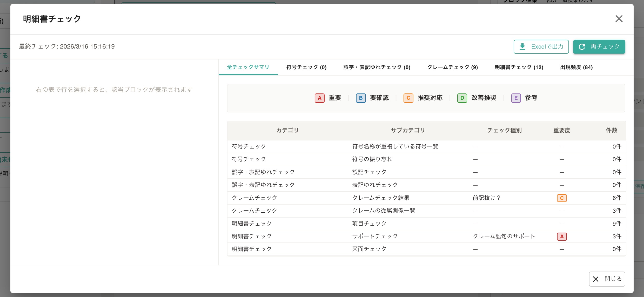Viewport: 644px width, 297px height.
Task: Click the download icon in Excelで出力
Action: [522, 46]
